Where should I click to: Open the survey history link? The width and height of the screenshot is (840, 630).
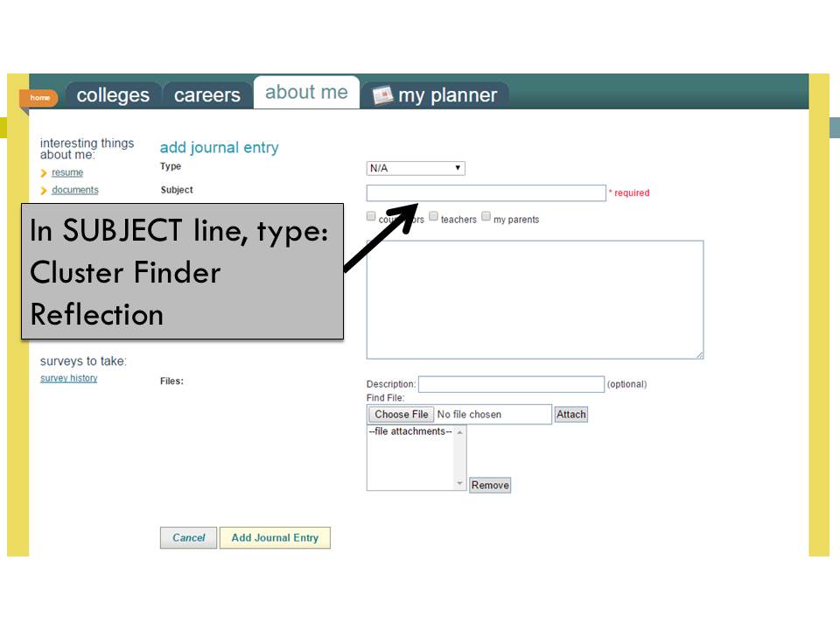coord(69,378)
